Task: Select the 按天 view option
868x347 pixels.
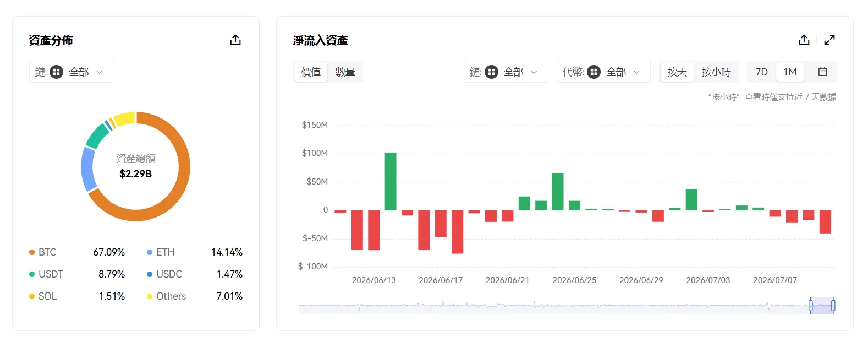Action: click(x=677, y=72)
